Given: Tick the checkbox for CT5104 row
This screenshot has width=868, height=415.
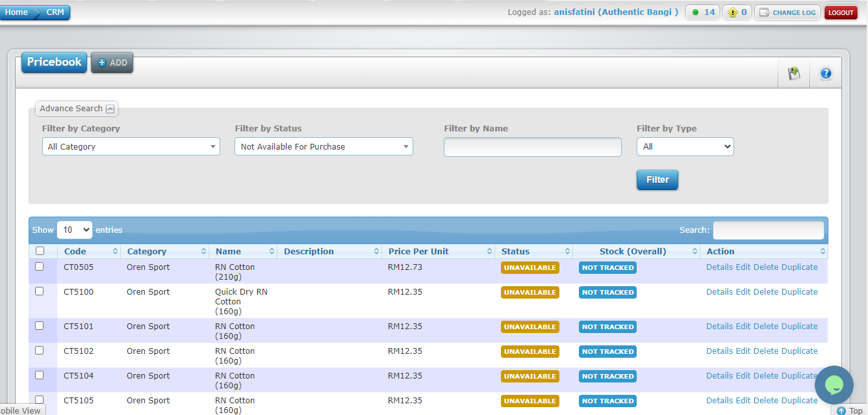Looking at the screenshot, I should (x=40, y=375).
